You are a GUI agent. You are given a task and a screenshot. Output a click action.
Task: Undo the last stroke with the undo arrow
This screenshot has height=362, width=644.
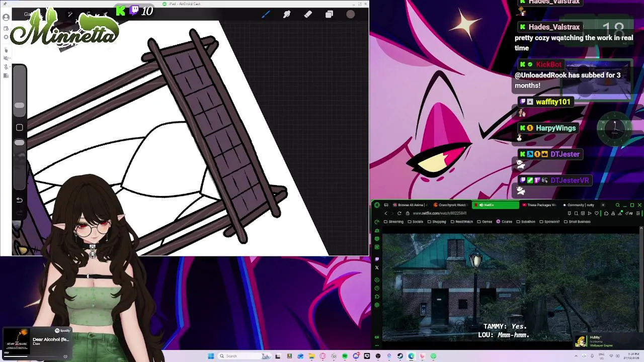[19, 200]
